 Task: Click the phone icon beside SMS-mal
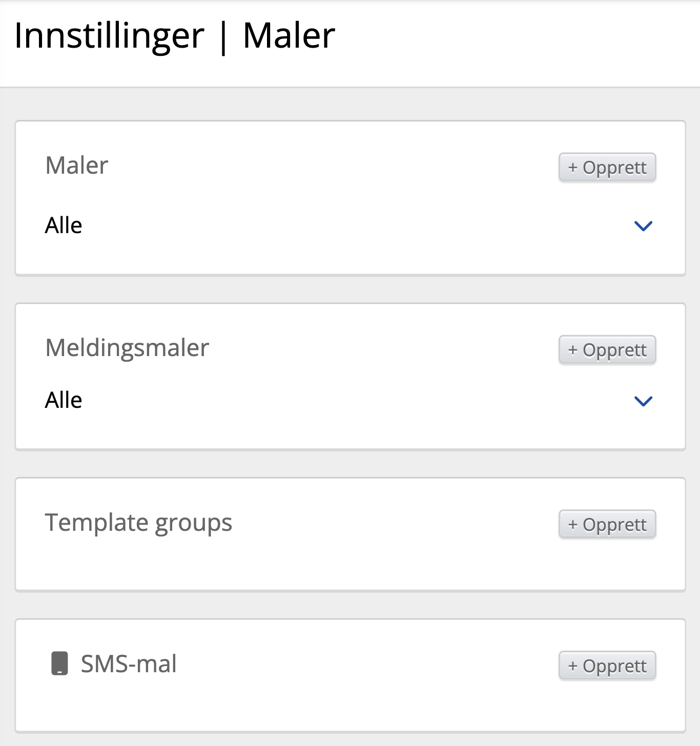59,664
